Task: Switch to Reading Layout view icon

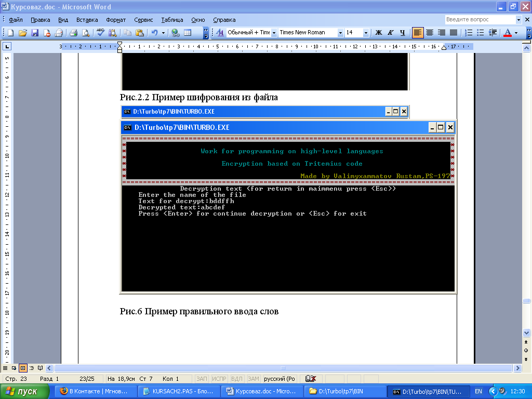Action: (x=41, y=368)
